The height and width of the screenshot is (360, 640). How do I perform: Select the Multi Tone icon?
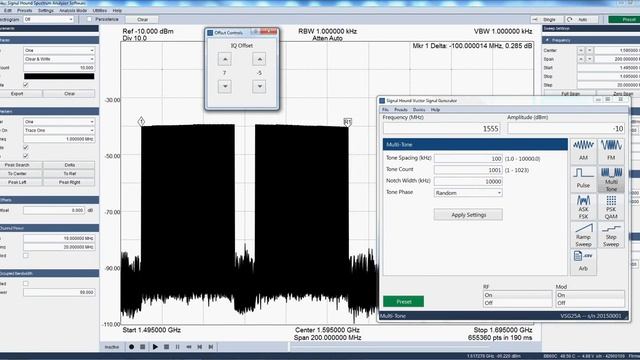coord(611,179)
